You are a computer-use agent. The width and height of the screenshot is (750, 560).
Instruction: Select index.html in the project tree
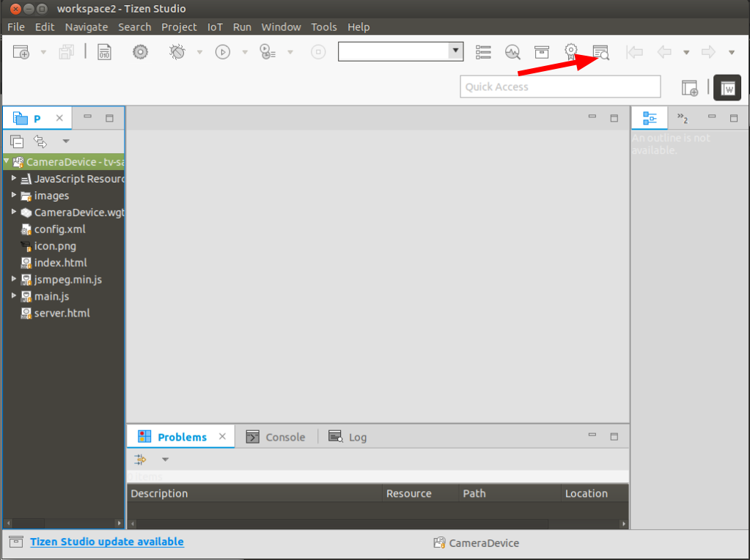click(60, 262)
